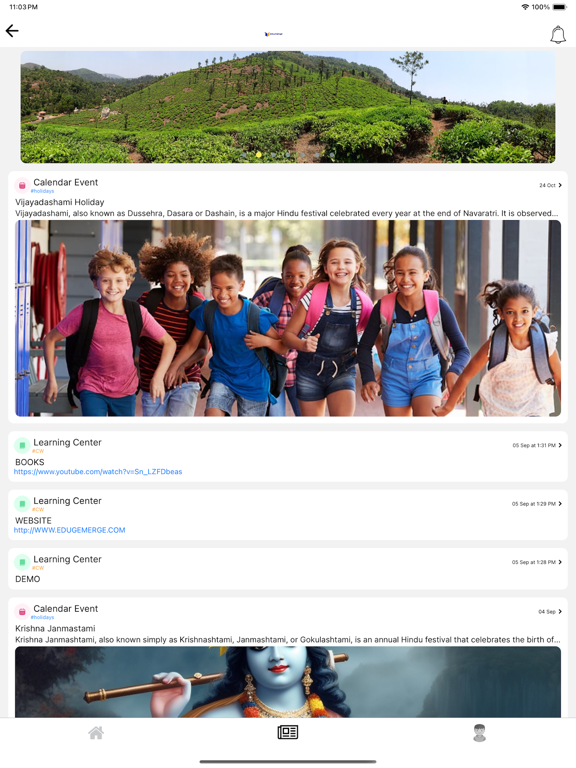Read the Krishna Janmashtami description text
576x768 pixels.
click(288, 640)
